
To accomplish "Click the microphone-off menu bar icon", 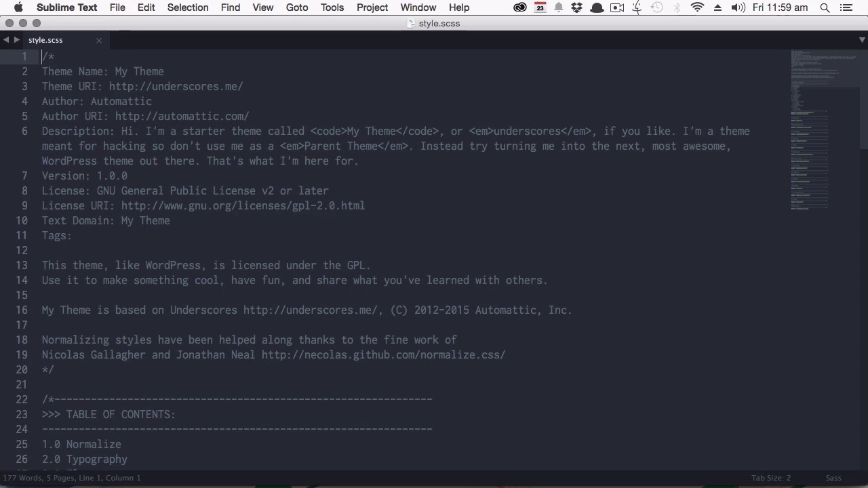I will (x=637, y=7).
